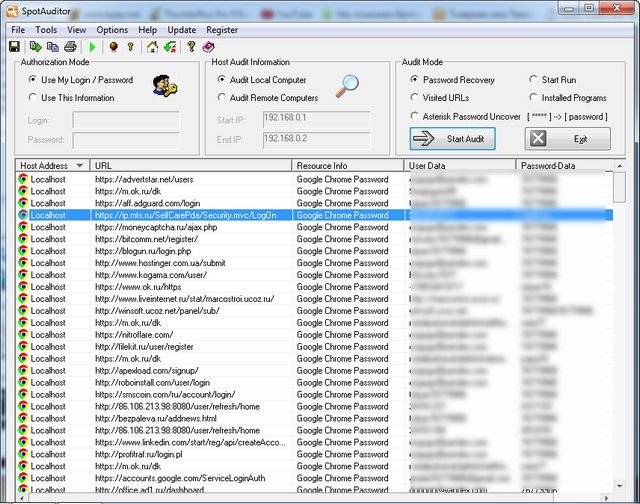The image size is (640, 504).
Task: Click the Save floppy disk toolbar icon
Action: [14, 47]
